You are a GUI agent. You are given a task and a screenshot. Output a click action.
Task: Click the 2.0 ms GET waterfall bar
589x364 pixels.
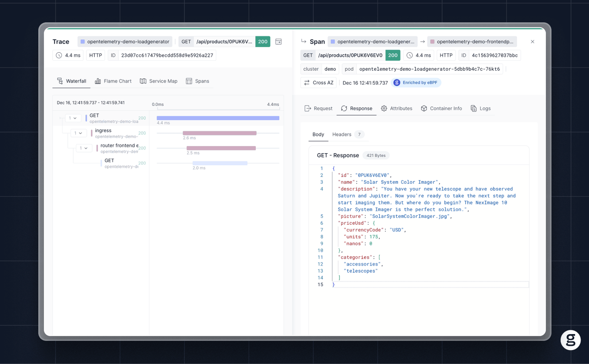coord(220,163)
